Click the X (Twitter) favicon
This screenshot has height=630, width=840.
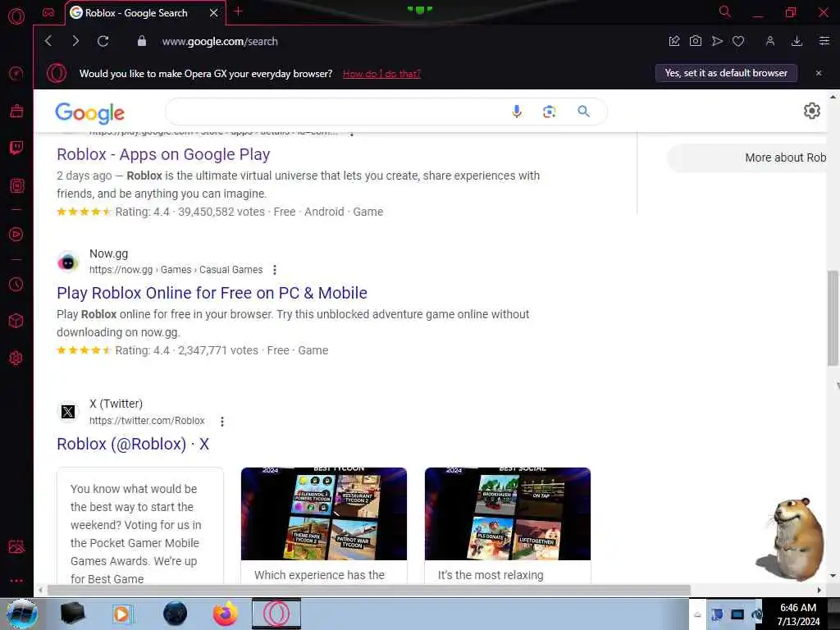click(x=68, y=412)
